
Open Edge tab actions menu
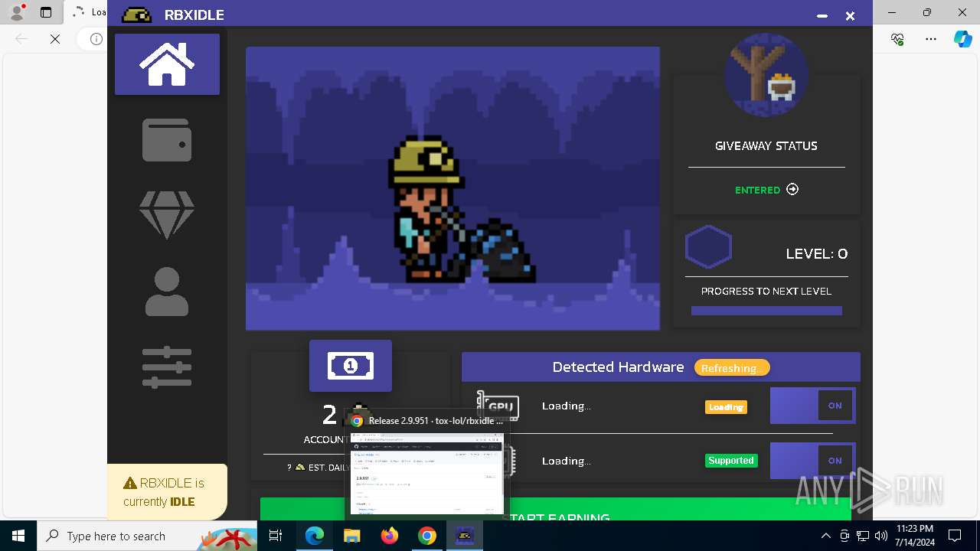click(x=46, y=12)
